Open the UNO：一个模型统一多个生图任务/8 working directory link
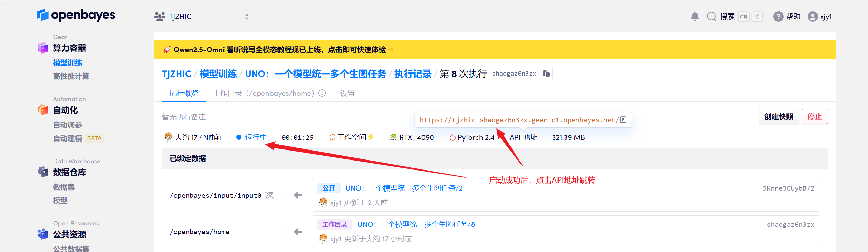The image size is (868, 252). (416, 224)
